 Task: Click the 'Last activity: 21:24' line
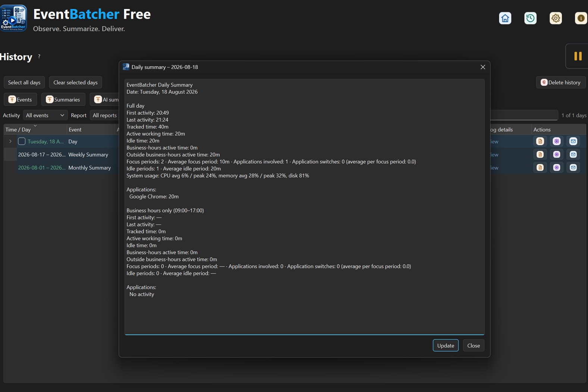[147, 120]
